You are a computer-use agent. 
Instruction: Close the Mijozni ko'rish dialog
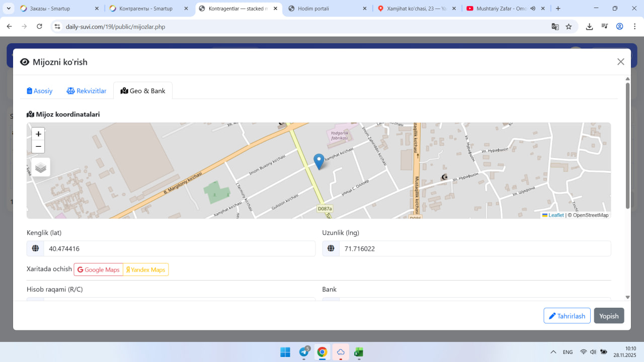[x=620, y=62]
